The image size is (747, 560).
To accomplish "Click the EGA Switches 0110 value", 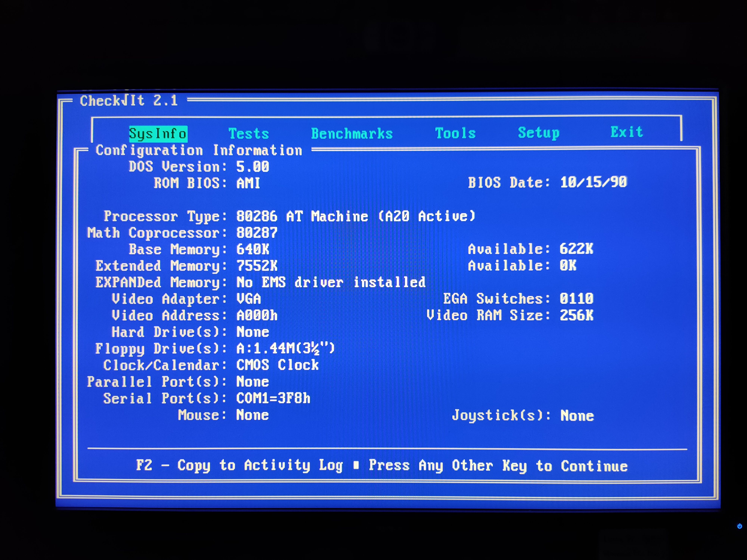I will 576,299.
